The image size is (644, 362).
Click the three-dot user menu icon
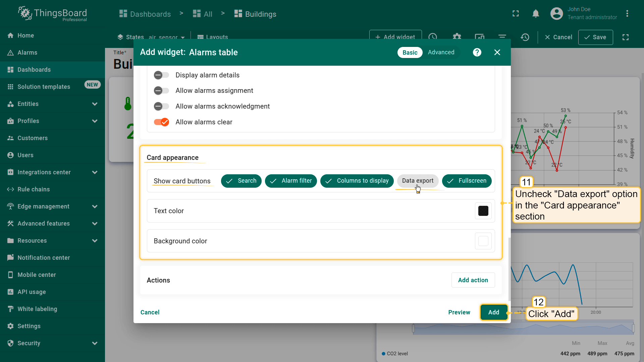tap(627, 14)
